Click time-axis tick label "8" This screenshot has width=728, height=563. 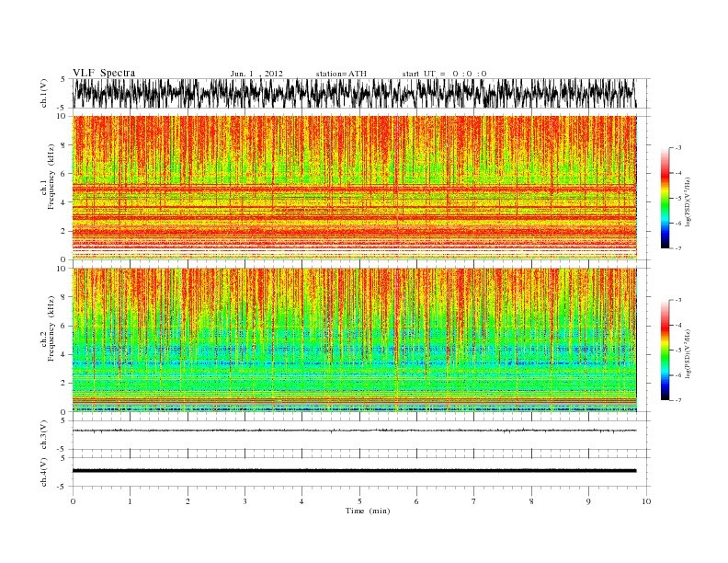click(531, 501)
